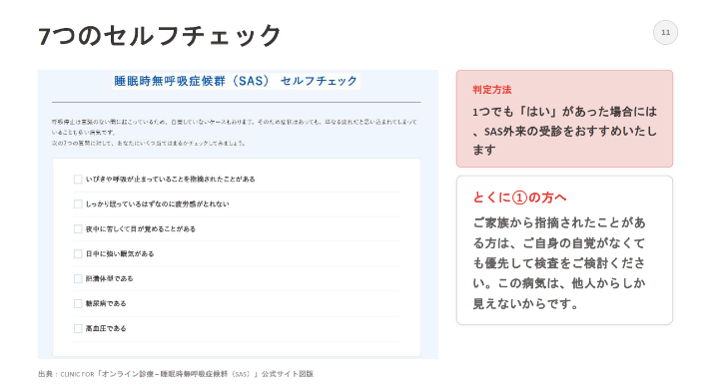This screenshot has width=709, height=389.
Task: Click the circled ① symbol in heading
Action: 520,198
